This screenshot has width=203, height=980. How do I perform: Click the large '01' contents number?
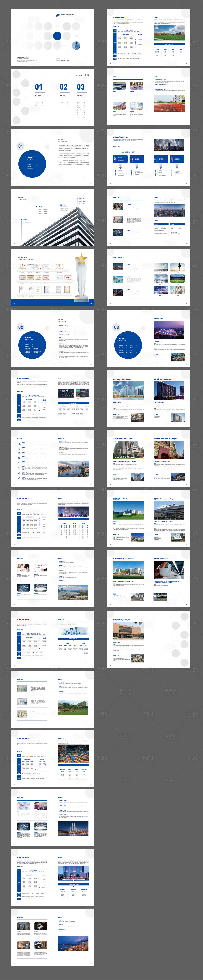coord(38,87)
